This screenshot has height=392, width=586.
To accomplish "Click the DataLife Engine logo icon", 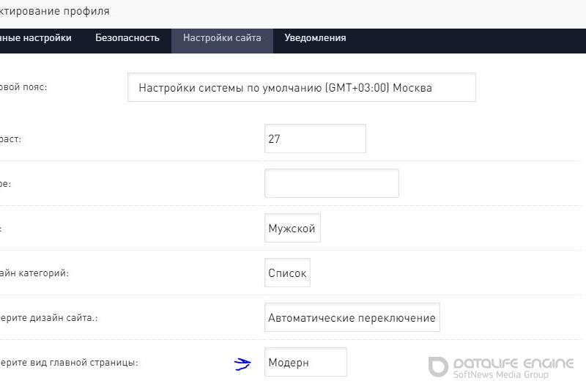I will 439,368.
